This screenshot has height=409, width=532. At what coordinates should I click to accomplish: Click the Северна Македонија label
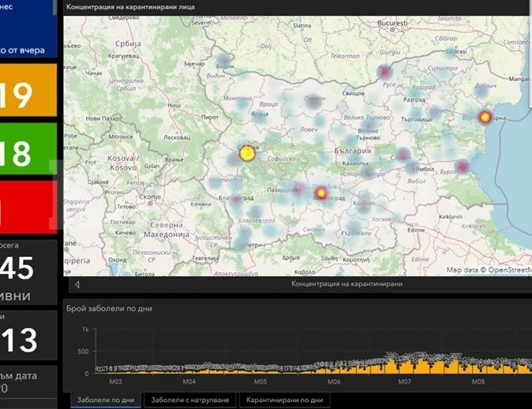click(x=166, y=230)
